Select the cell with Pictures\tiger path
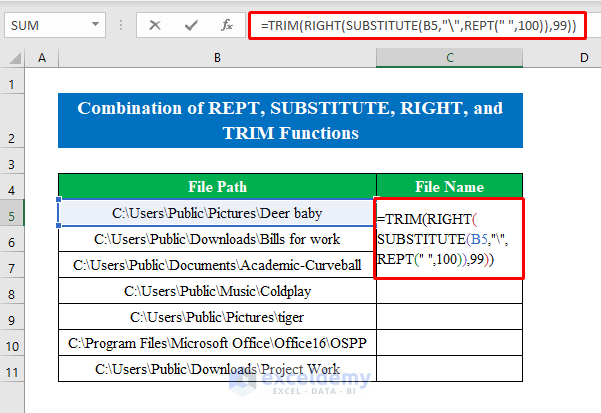This screenshot has height=413, width=601. click(x=217, y=317)
